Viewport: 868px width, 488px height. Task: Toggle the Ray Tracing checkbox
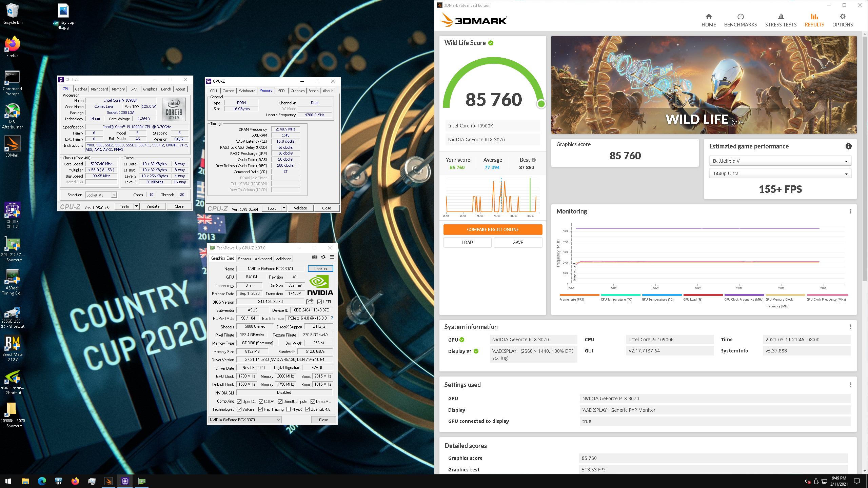260,409
